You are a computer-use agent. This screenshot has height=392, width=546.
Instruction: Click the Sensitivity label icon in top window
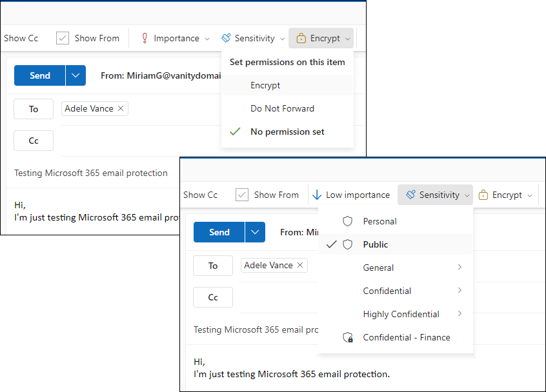tap(226, 38)
